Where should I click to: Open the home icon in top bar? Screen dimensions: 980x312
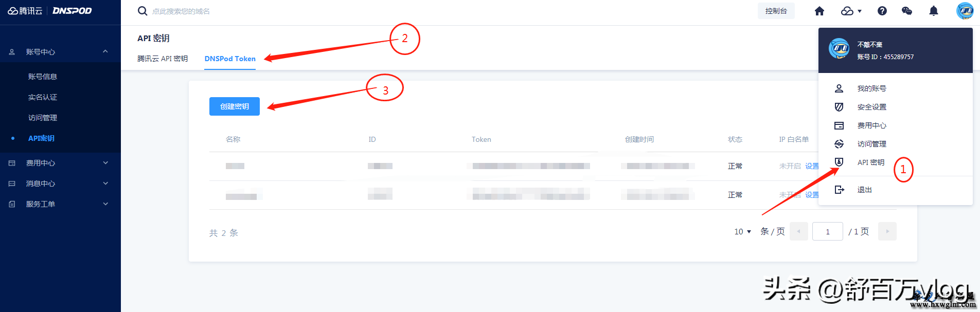click(819, 11)
